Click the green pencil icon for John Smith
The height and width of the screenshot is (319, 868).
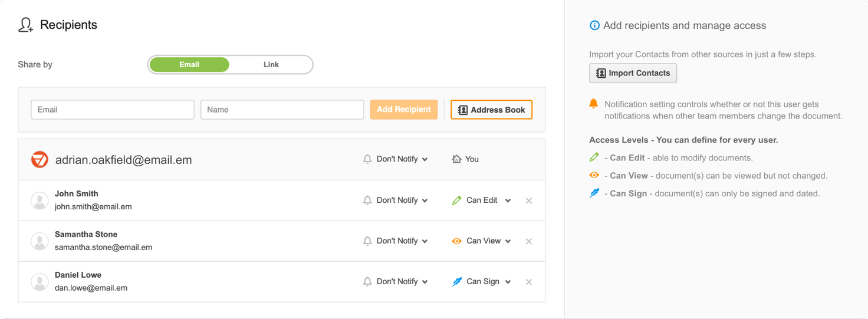[x=456, y=200]
